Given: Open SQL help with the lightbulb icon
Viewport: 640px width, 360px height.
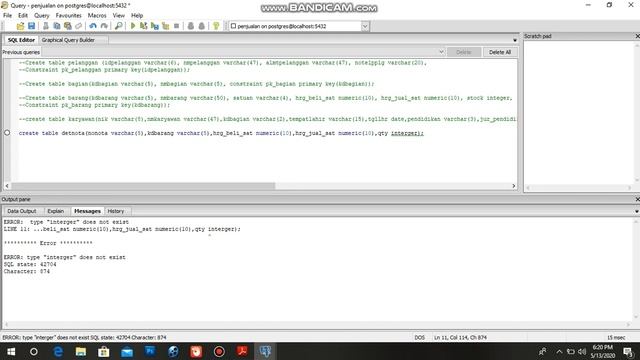Looking at the screenshot, I should point(216,26).
